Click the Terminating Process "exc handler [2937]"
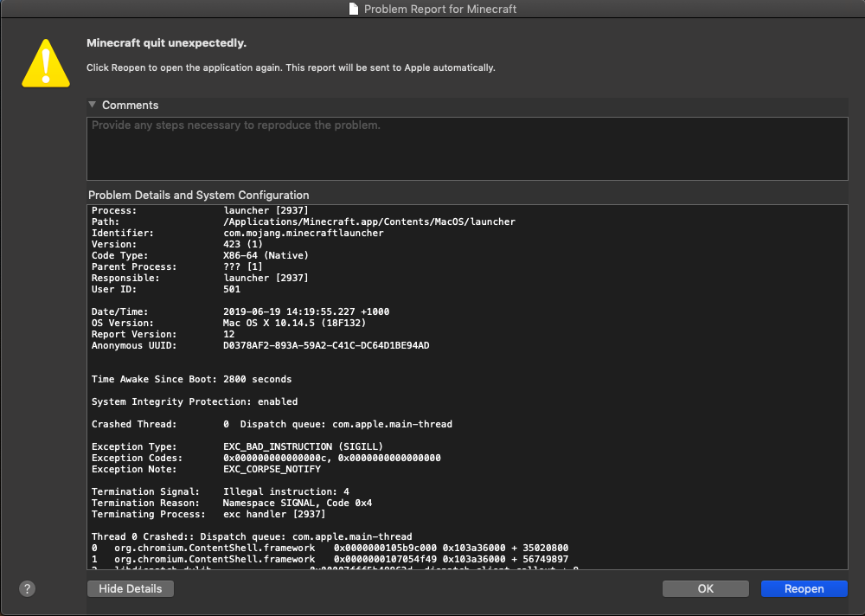 click(x=274, y=514)
